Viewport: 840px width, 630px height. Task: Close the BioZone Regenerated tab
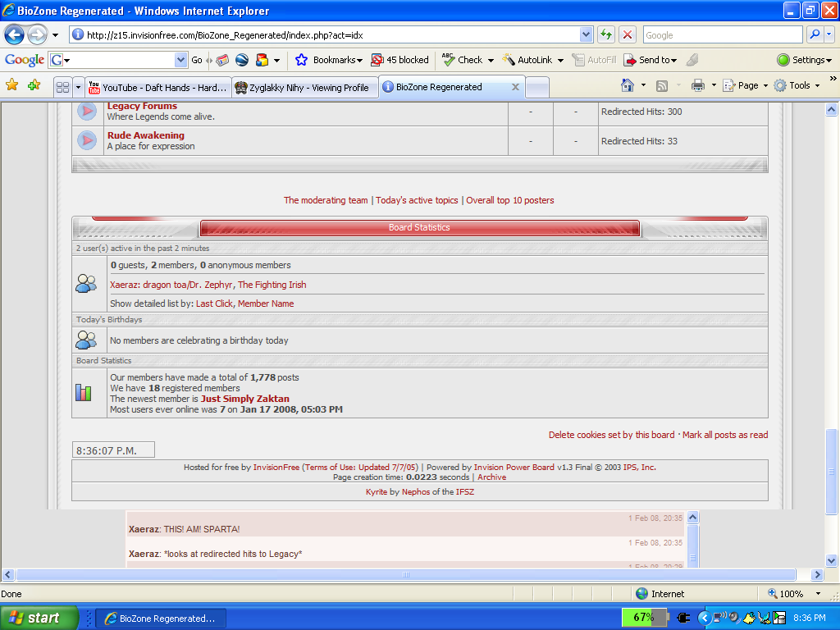[515, 87]
